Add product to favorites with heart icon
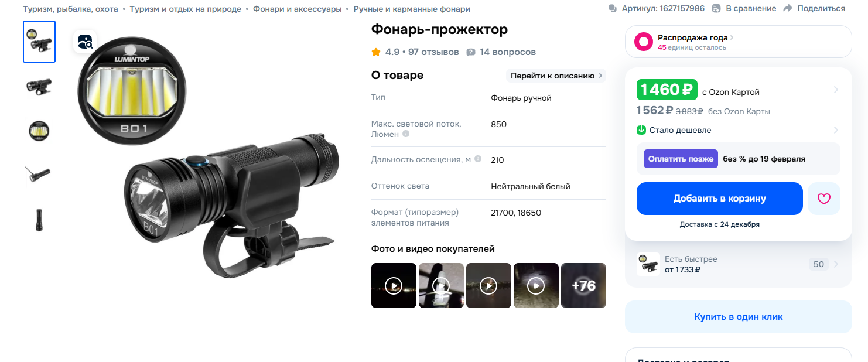868x362 pixels. point(823,199)
